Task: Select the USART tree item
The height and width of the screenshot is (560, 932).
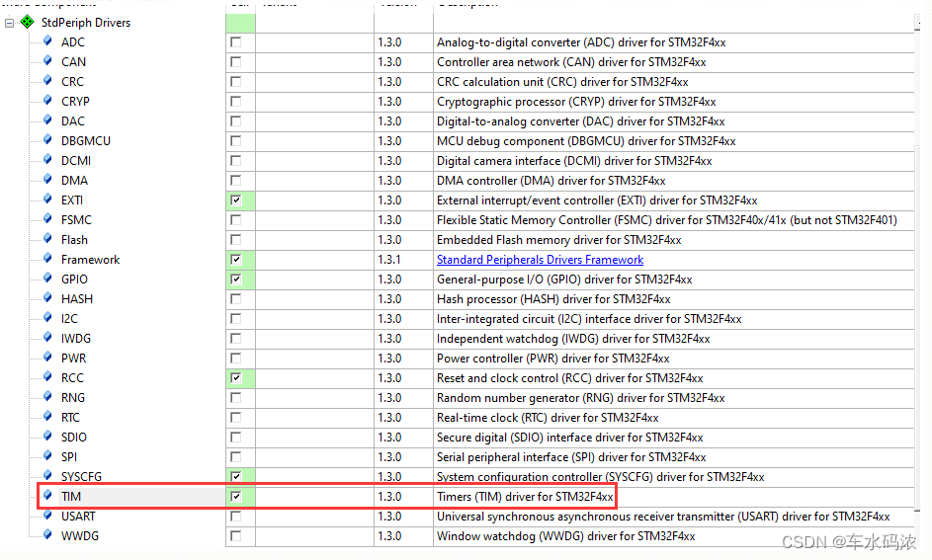Action: point(78,517)
